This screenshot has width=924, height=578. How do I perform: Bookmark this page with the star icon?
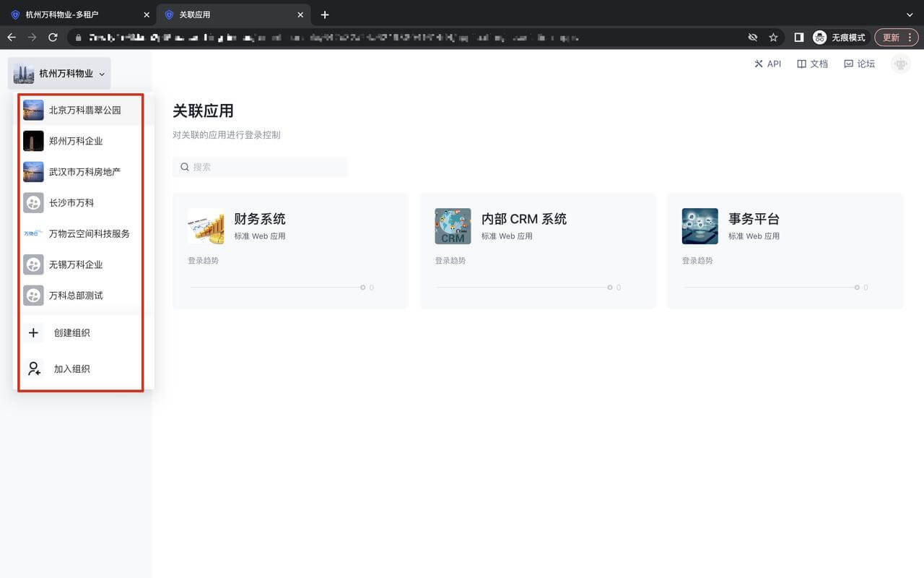(x=773, y=37)
